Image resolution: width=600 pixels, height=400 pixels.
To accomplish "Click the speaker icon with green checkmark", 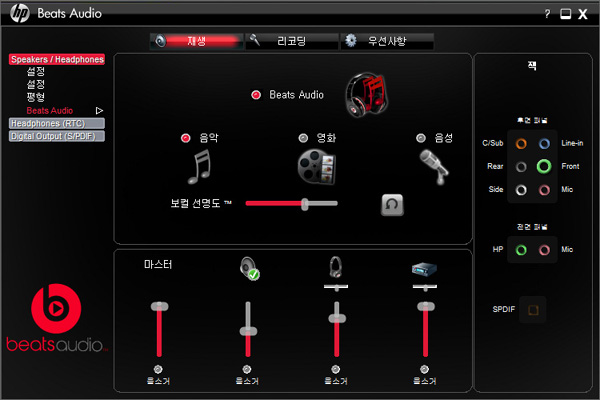I will (x=249, y=268).
